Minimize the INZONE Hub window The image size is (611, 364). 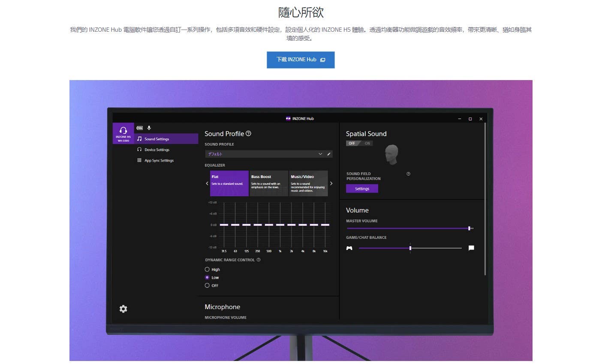pos(459,119)
